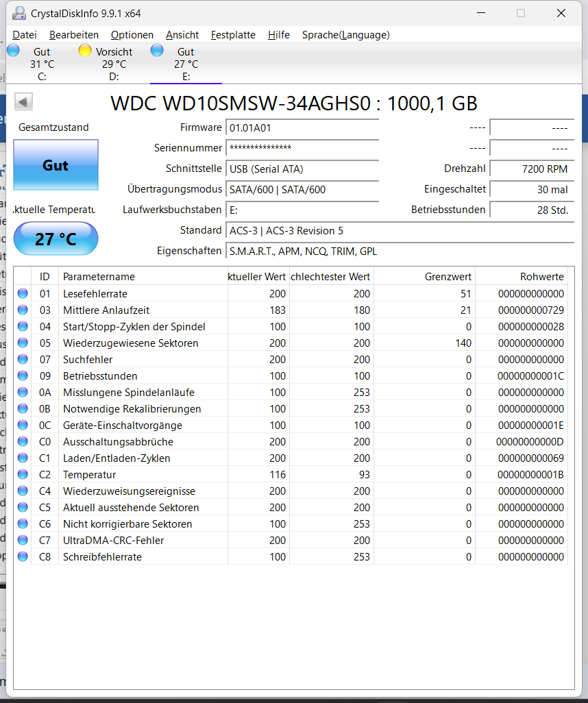Select Grenzwert cell 140
Viewport: 588px width, 703px height.
pos(463,343)
